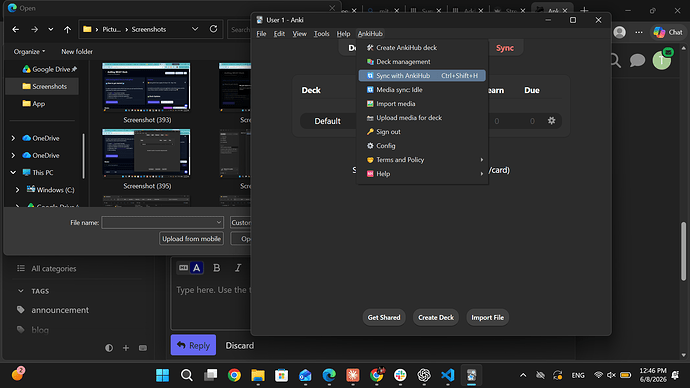Select Sync with AnkiHub menu entry
This screenshot has height=388, width=690.
(x=422, y=76)
